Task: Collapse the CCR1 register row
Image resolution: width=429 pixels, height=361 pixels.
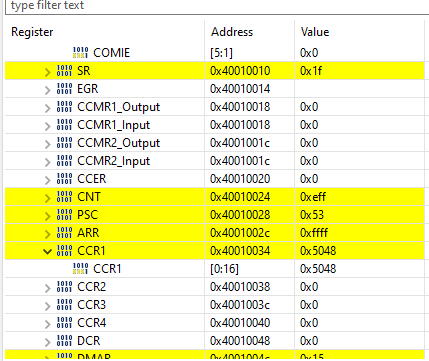Action: click(48, 251)
